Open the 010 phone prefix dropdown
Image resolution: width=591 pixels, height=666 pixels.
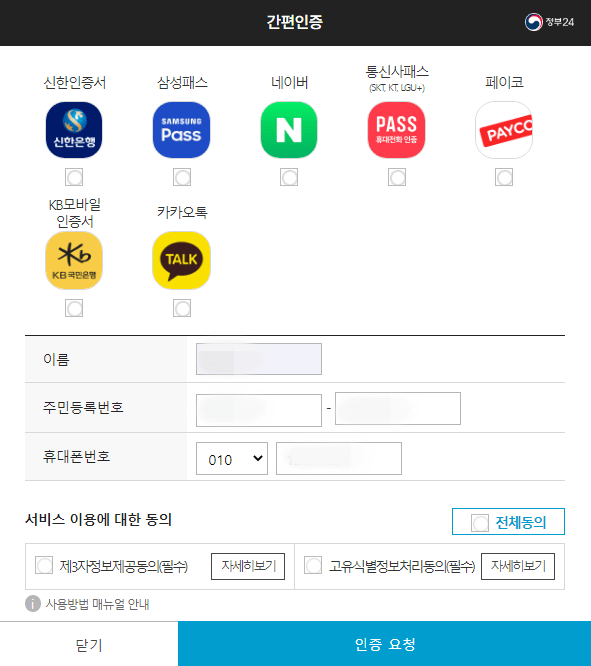(x=232, y=459)
